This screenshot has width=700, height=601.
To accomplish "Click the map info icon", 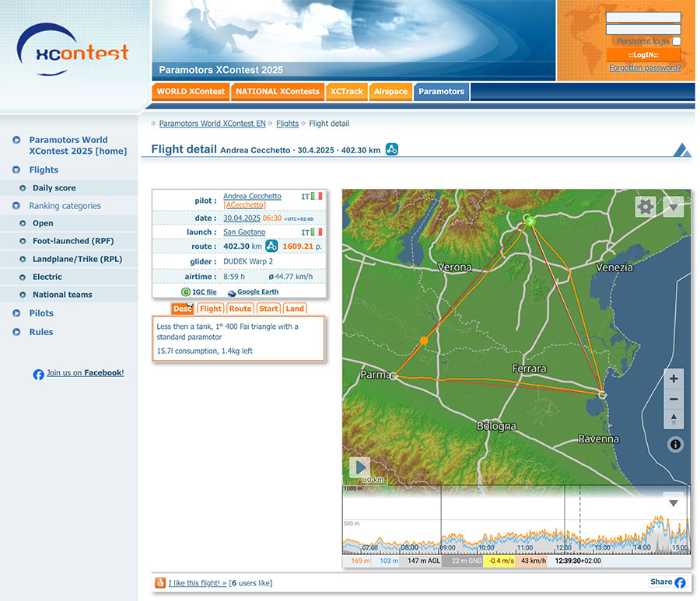I will [675, 445].
